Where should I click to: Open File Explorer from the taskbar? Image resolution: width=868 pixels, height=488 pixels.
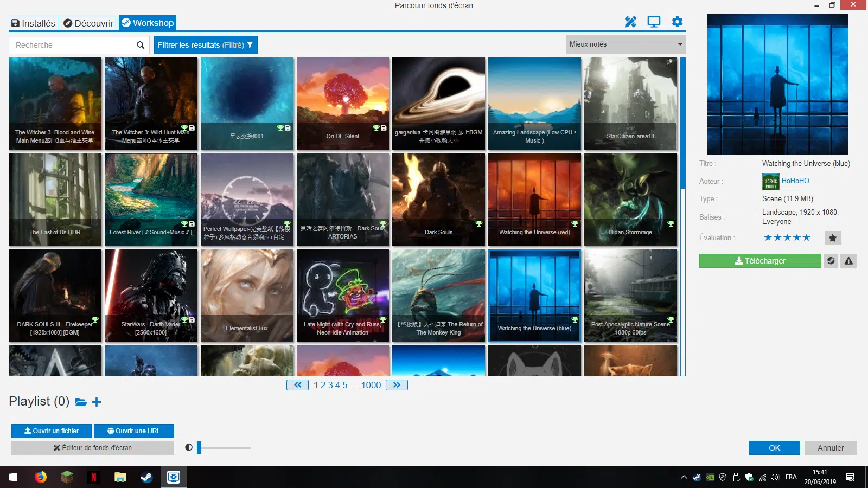[120, 477]
